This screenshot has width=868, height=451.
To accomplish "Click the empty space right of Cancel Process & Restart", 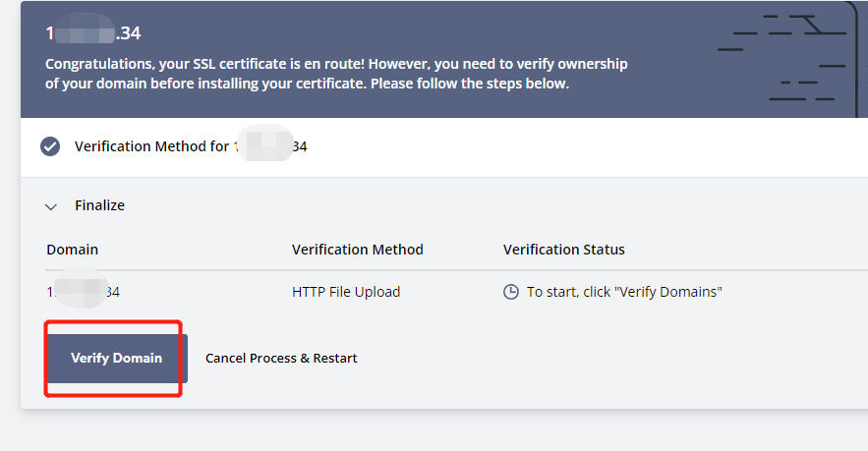I will coord(608,358).
